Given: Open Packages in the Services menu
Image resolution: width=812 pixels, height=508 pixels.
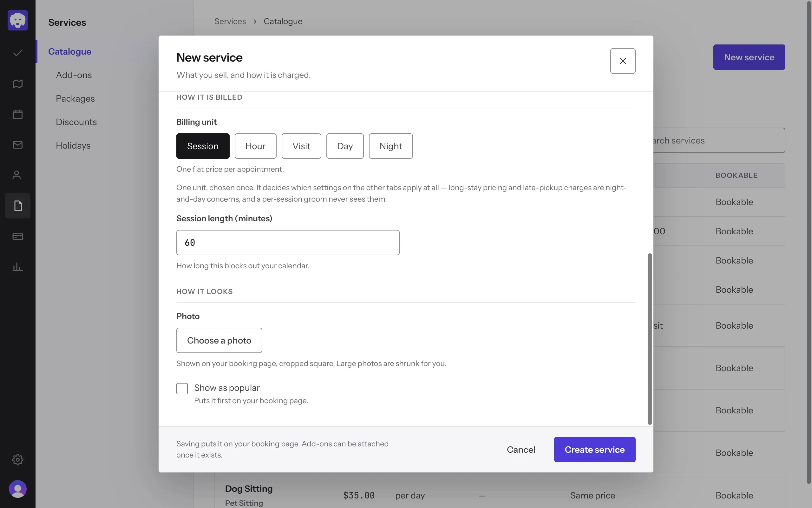Looking at the screenshot, I should click(75, 98).
